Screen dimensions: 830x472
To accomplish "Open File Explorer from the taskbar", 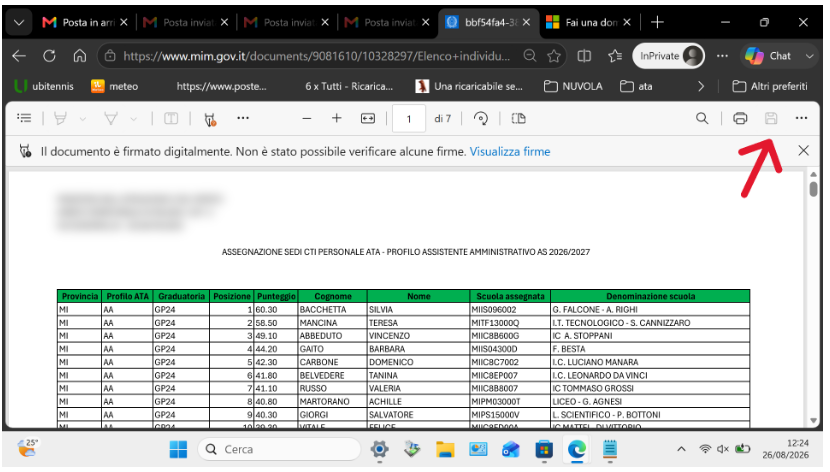I will point(445,450).
